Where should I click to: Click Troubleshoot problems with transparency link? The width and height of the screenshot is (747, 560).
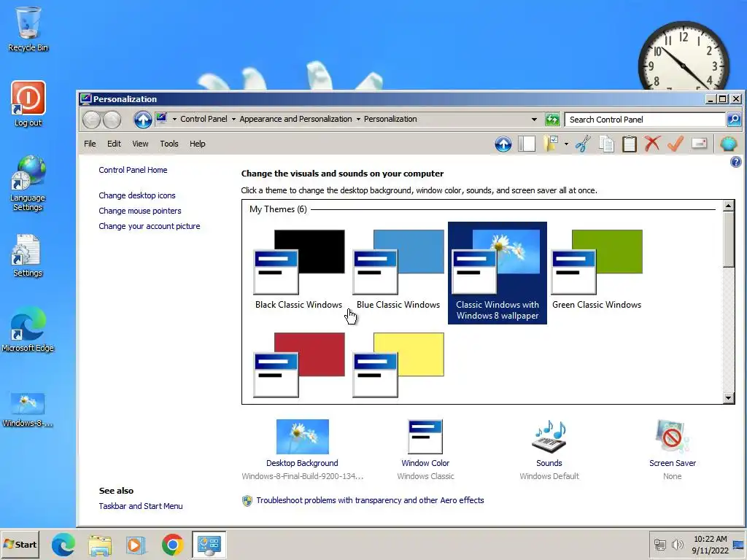[x=370, y=500]
